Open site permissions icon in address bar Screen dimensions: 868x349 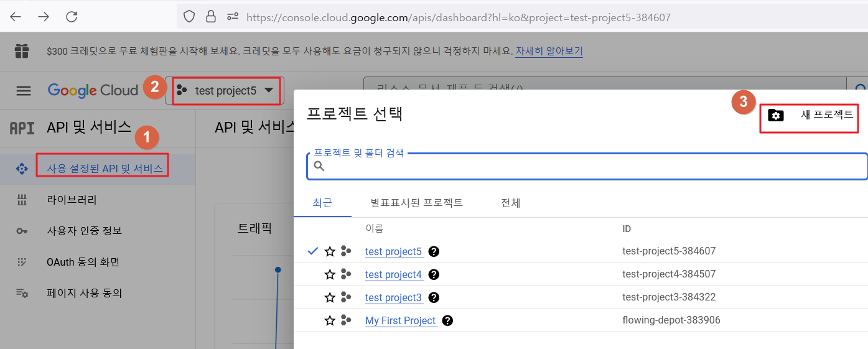point(233,17)
